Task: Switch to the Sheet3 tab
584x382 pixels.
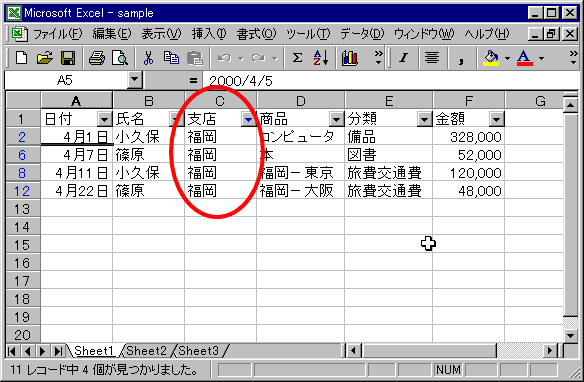Action: pyautogui.click(x=199, y=351)
